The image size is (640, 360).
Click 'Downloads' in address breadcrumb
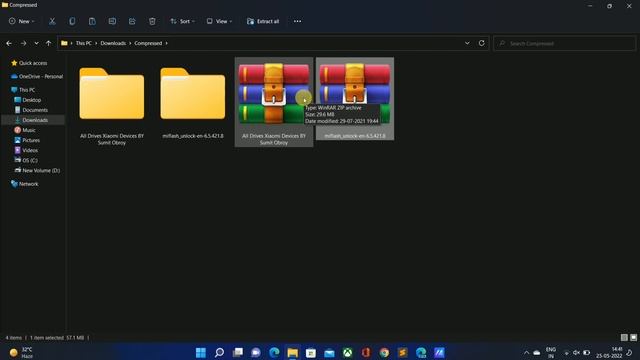(x=113, y=43)
